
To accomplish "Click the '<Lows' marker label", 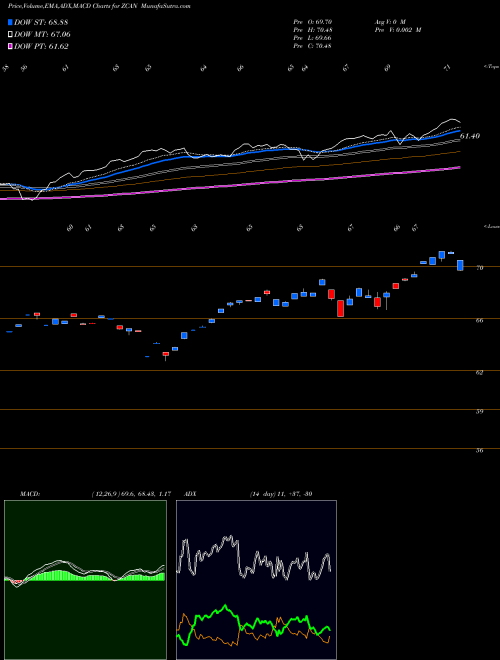I will tap(491, 226).
